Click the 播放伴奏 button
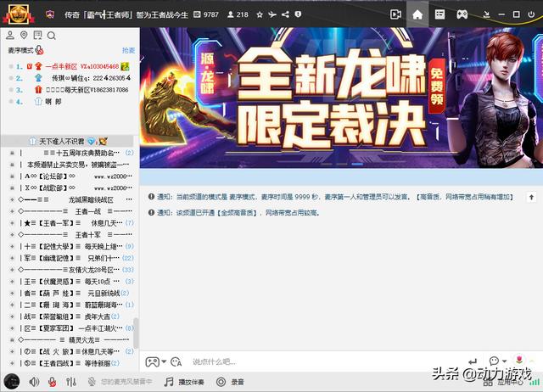The width and height of the screenshot is (543, 392). click(184, 382)
